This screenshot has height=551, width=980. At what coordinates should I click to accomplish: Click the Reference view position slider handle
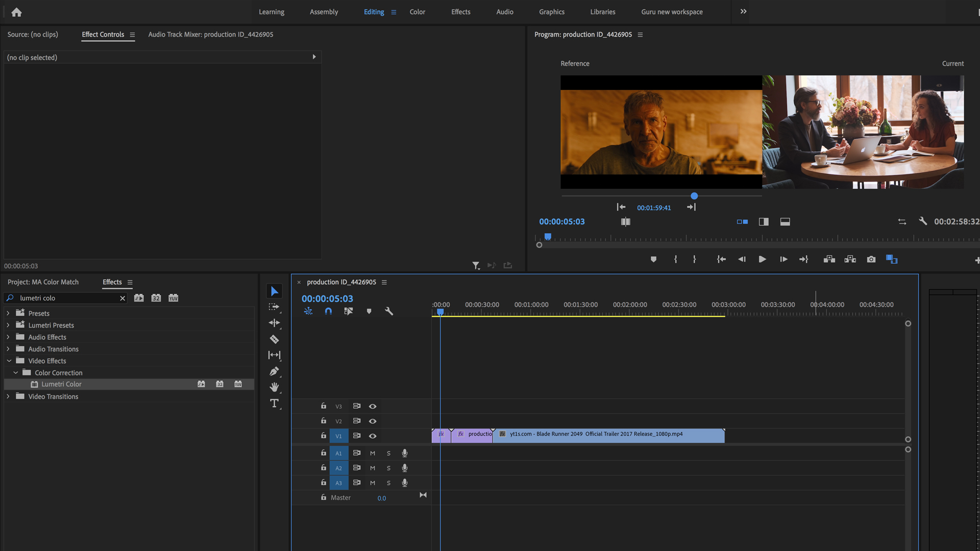click(694, 196)
